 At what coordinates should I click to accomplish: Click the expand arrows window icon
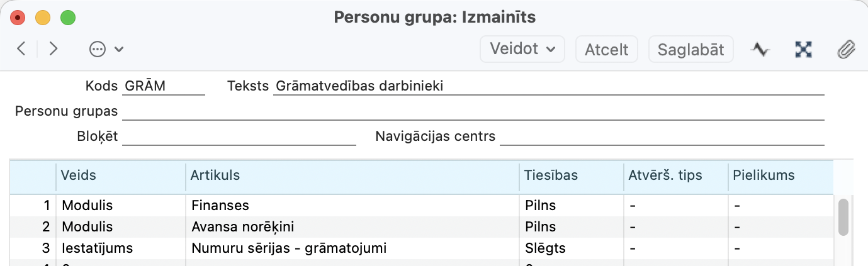803,49
